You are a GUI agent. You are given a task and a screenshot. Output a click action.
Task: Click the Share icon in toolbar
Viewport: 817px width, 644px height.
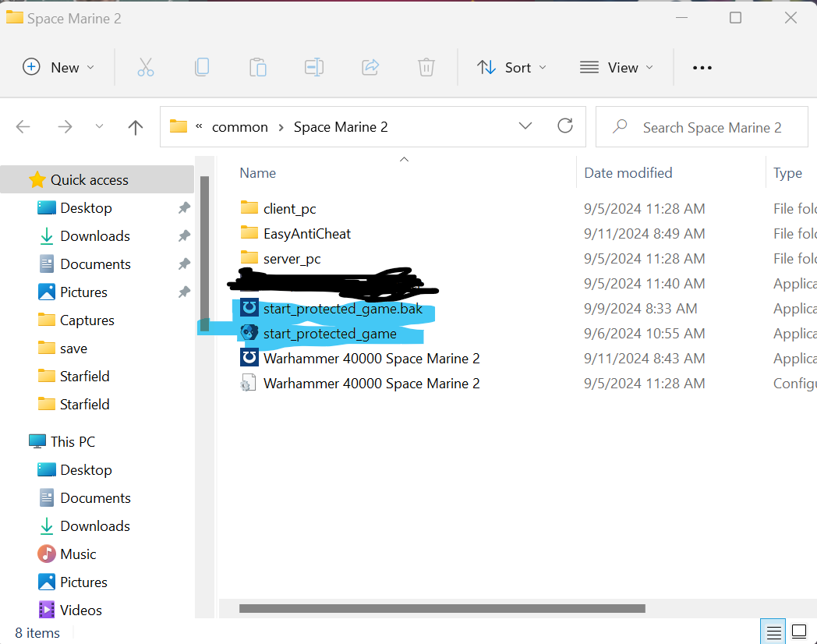point(370,68)
